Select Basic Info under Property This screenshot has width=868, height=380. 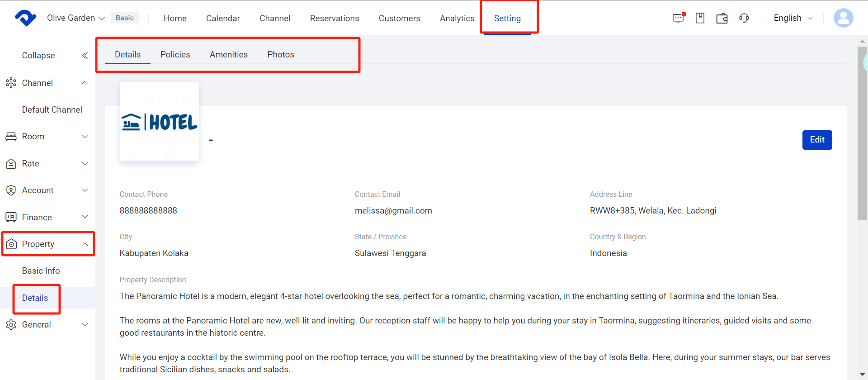(41, 271)
